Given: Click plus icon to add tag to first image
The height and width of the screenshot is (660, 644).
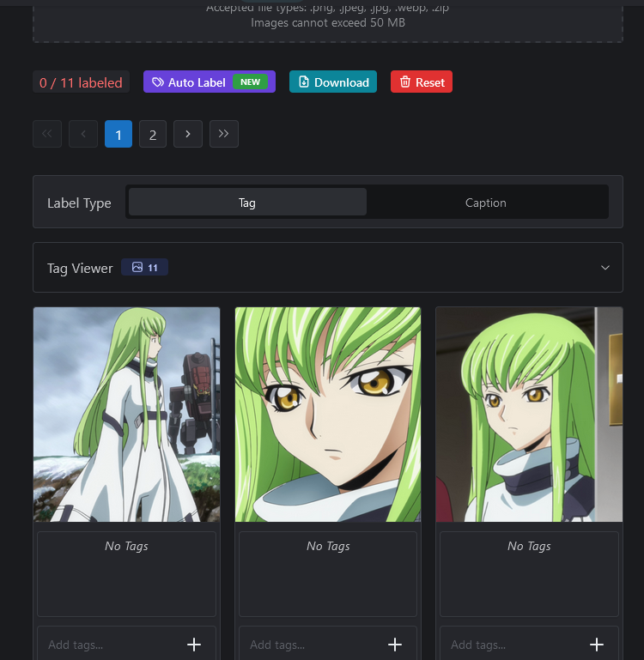Looking at the screenshot, I should pyautogui.click(x=194, y=644).
